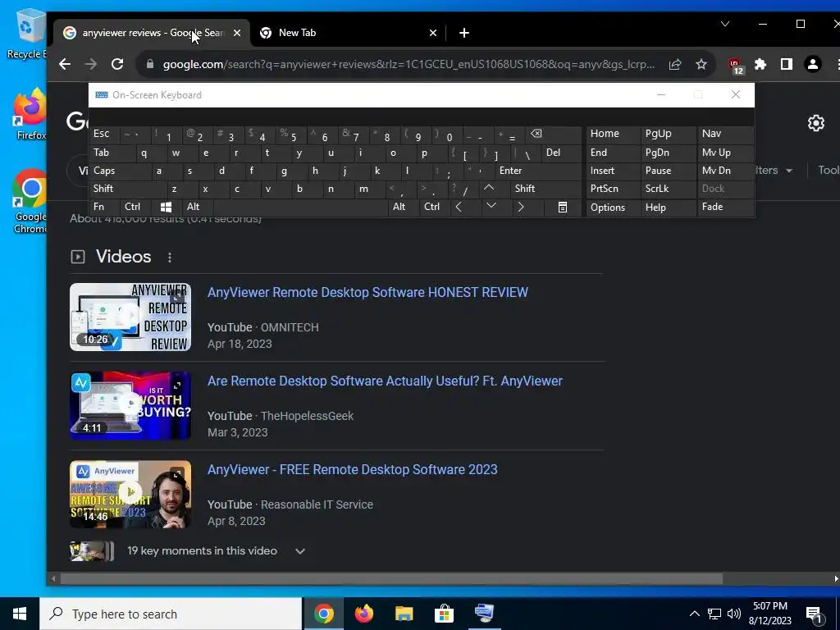This screenshot has width=840, height=630.
Task: Toggle the Fn key on keyboard
Action: coord(104,208)
